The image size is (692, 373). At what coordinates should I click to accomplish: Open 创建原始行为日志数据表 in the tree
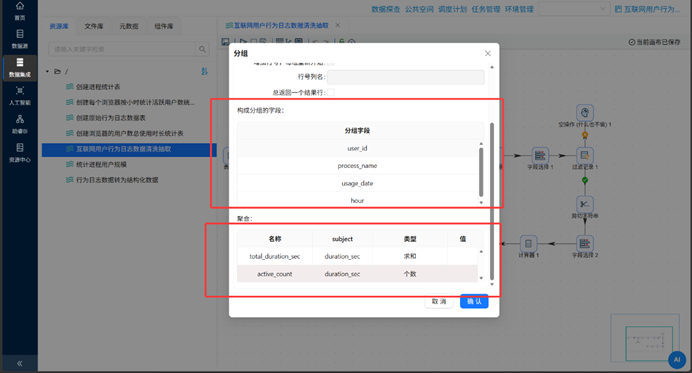click(x=111, y=118)
